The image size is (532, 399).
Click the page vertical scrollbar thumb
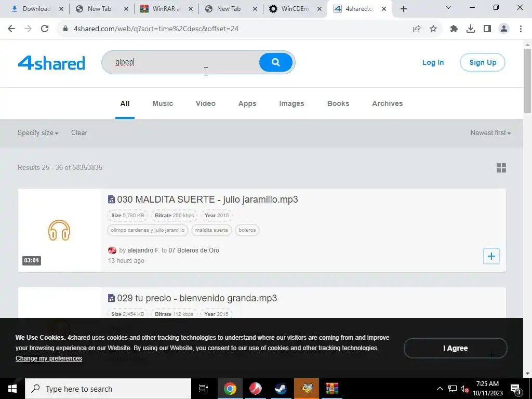coord(527,81)
